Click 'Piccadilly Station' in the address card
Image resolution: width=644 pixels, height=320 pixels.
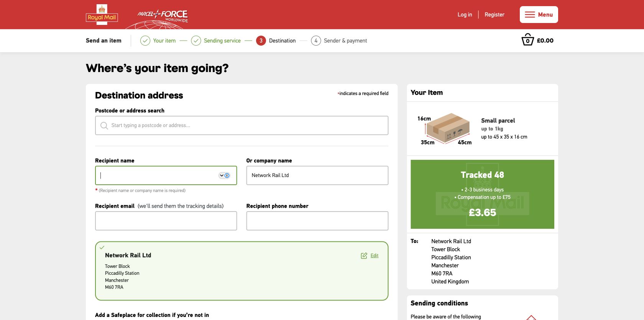[122, 273]
